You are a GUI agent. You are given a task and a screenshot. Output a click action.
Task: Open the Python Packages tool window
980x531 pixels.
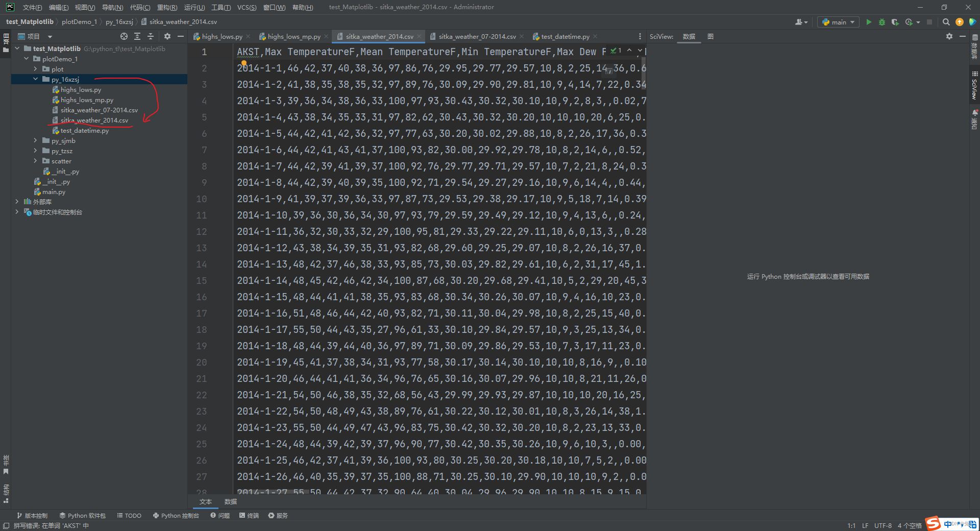point(82,516)
